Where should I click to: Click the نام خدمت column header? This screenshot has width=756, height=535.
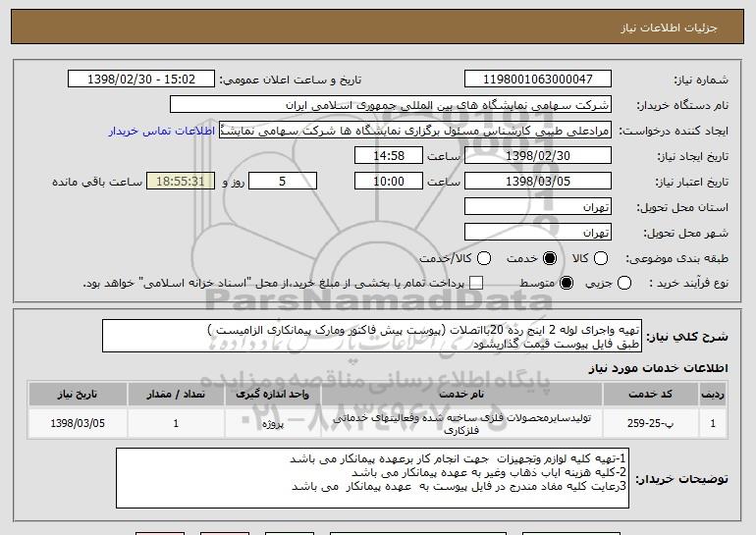461,395
